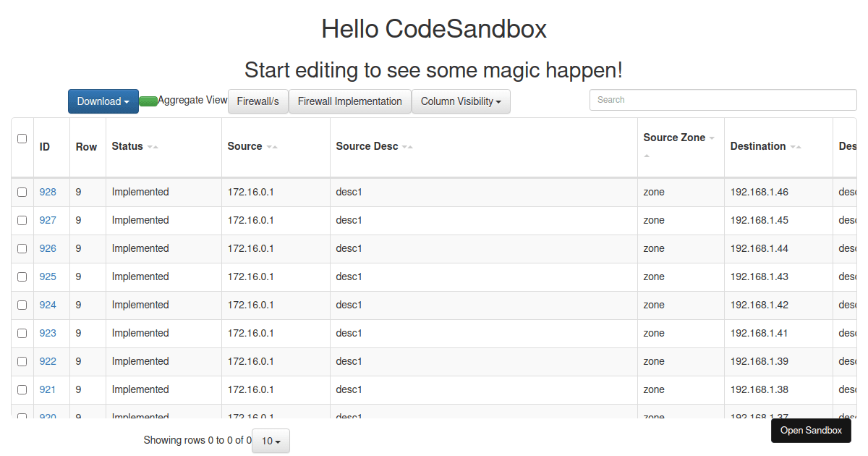The width and height of the screenshot is (868, 456).
Task: Select checkbox for row ID 928
Action: point(22,192)
